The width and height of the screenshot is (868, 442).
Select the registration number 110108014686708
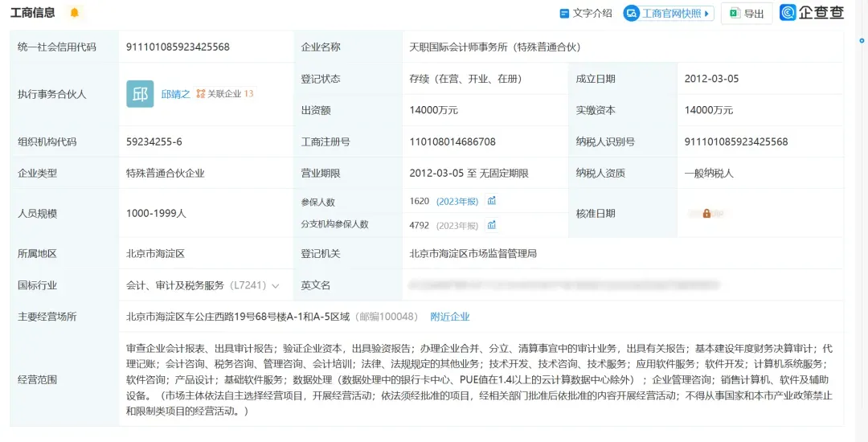452,141
